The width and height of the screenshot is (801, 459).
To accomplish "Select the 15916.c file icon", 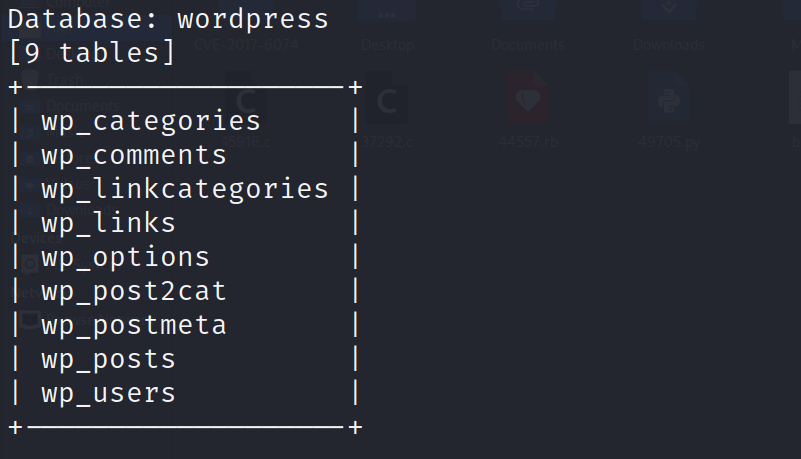I will (243, 101).
